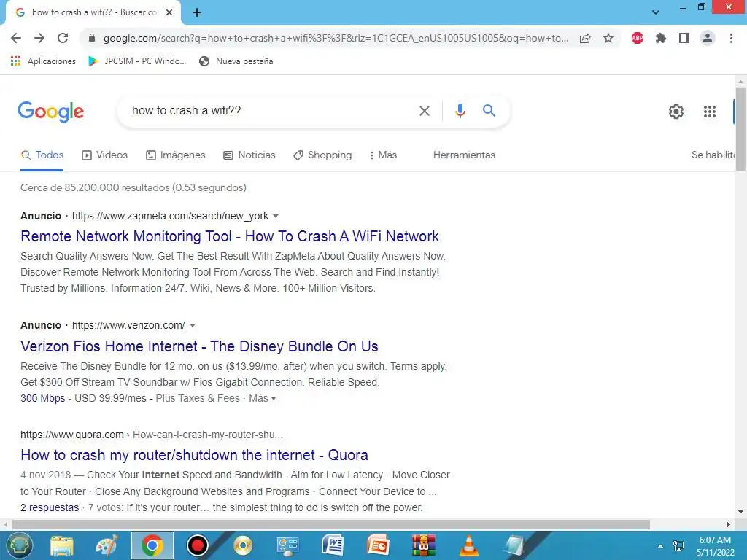Close the 'how to crash a wifi' tab
The width and height of the screenshot is (747, 560).
pyautogui.click(x=169, y=13)
